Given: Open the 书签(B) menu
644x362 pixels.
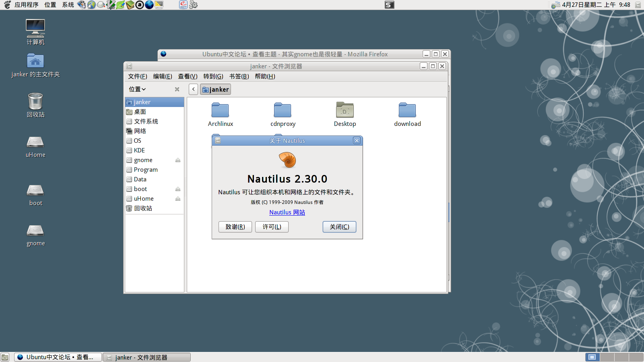Looking at the screenshot, I should [x=239, y=76].
